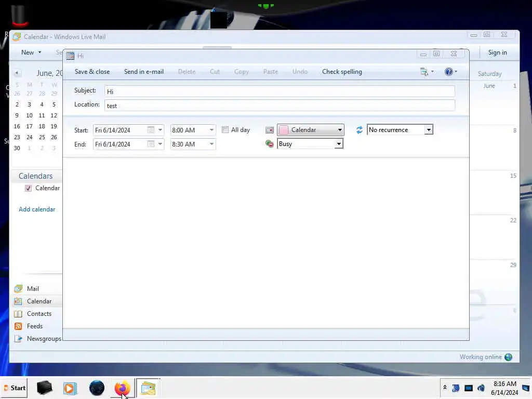Show hidden tray icons arrow

click(x=445, y=388)
